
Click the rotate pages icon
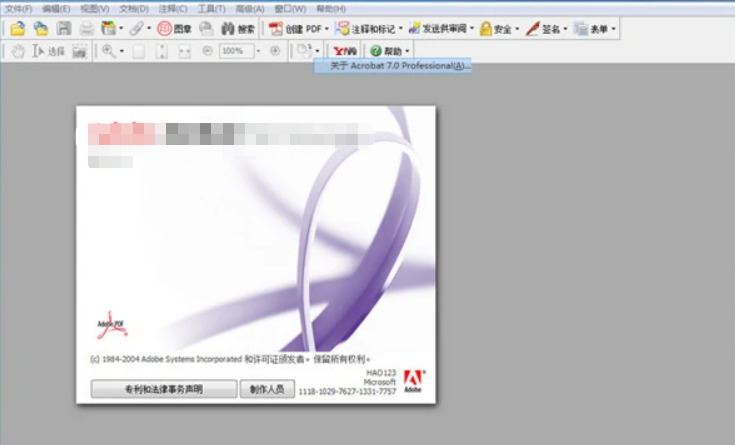[305, 51]
